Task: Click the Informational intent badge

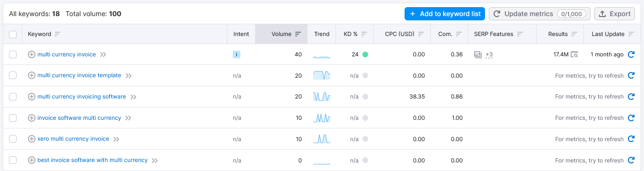Action: 237,54
